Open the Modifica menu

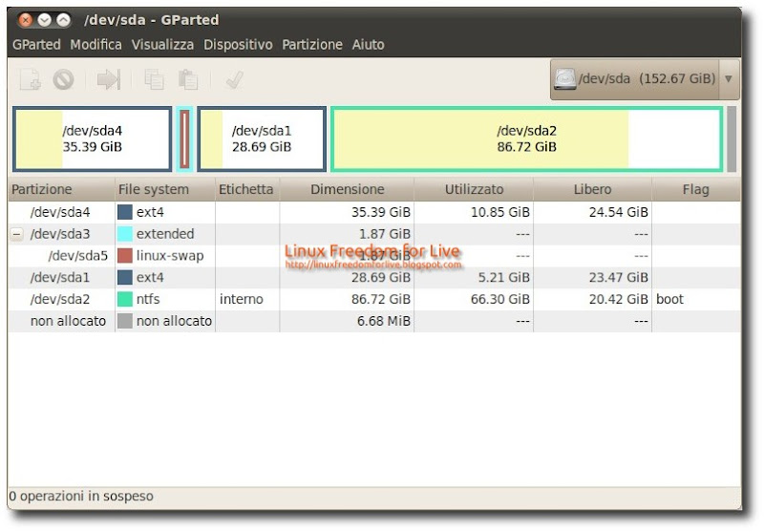coord(96,45)
